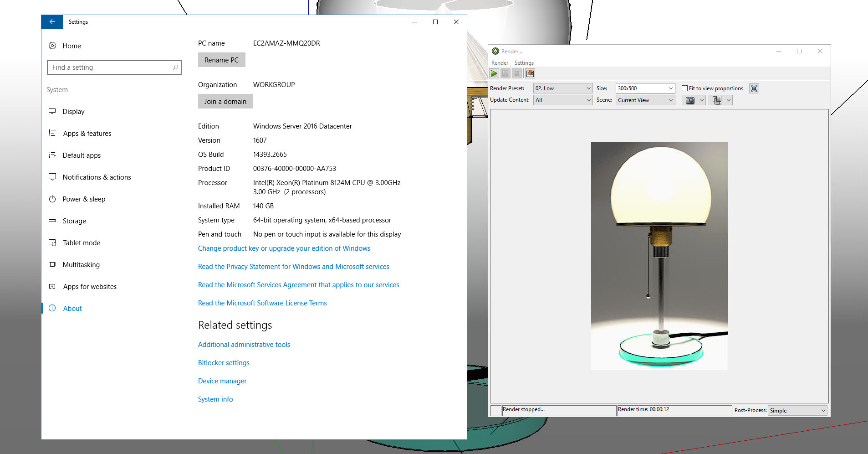Open System info link
Screen dimensions: 868x454
click(215, 399)
